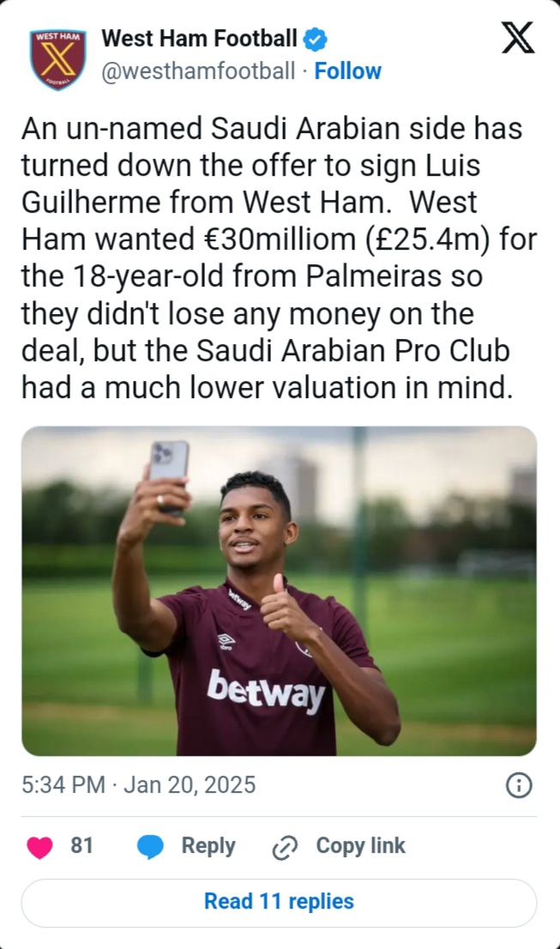Click the betway logo on the shirt
The image size is (560, 949).
[266, 689]
